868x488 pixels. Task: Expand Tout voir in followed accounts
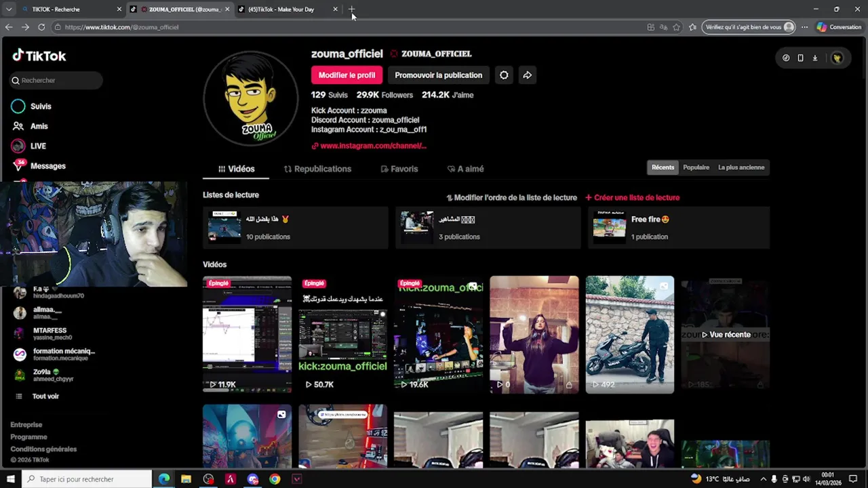tap(38, 396)
